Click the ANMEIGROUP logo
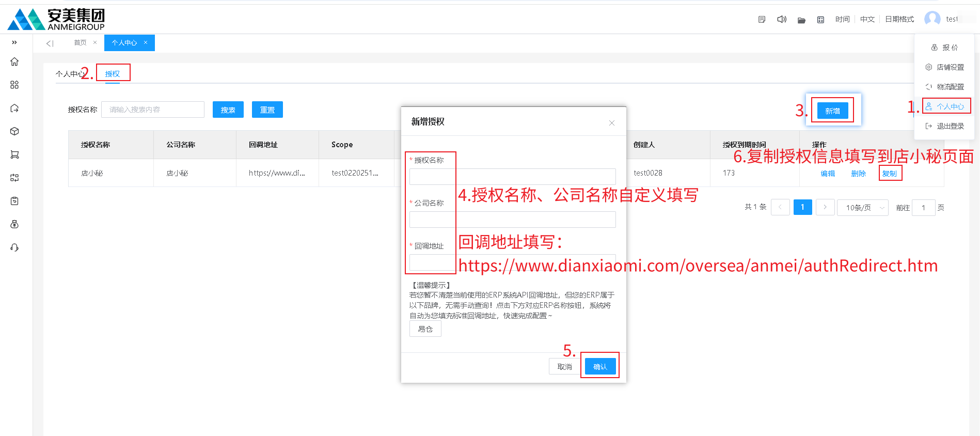 56,19
